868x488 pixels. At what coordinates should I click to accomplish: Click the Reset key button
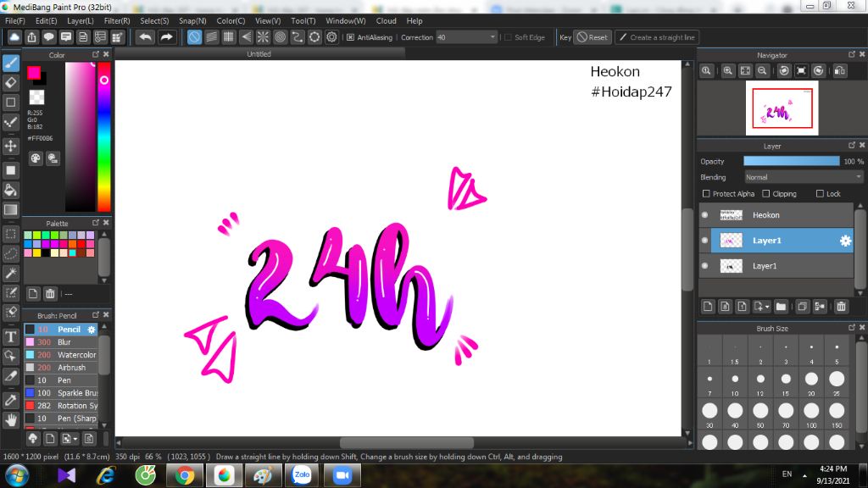(x=593, y=37)
